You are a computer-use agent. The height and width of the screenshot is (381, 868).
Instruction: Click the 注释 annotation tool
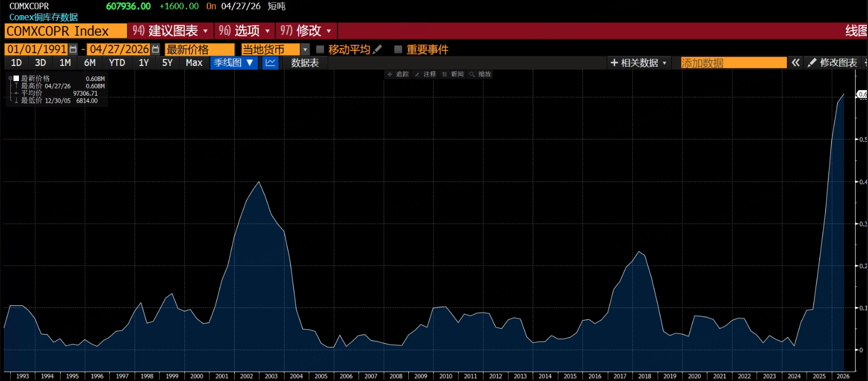[x=426, y=74]
